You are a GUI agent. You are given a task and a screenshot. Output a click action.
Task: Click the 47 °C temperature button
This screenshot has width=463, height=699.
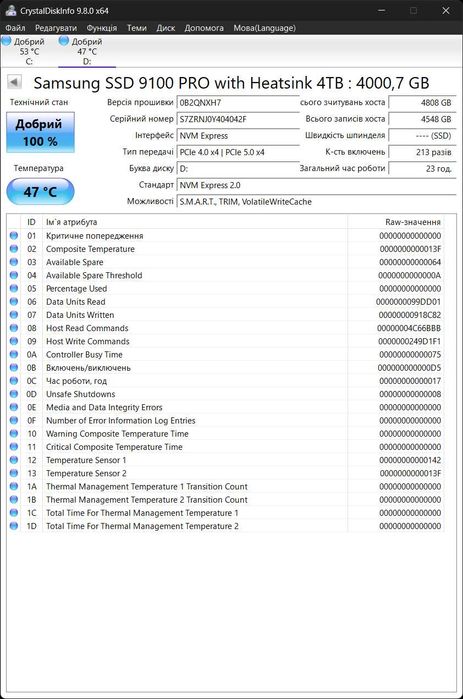coord(40,192)
